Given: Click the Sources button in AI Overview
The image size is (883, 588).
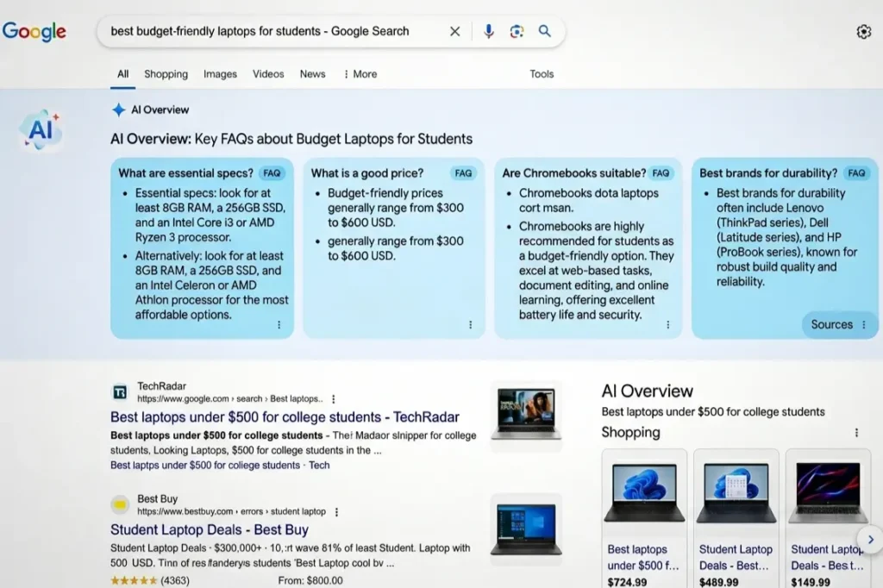Looking at the screenshot, I should point(838,325).
